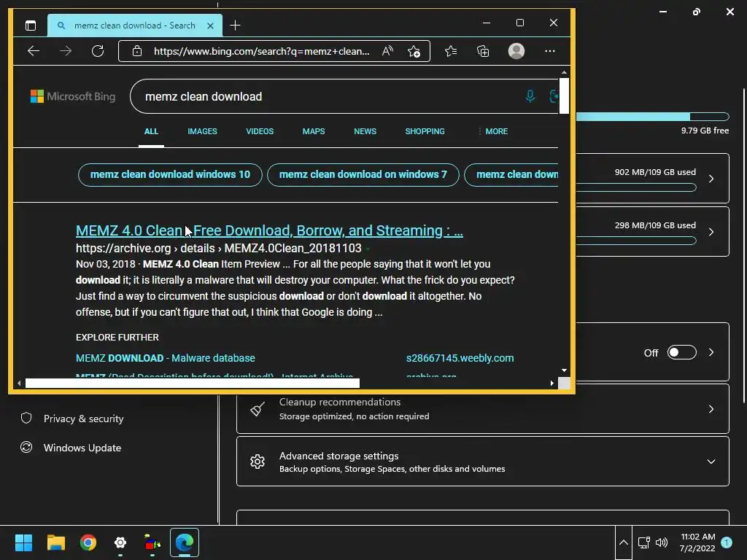Toggle the Off switch in Settings
Screen dimensions: 747x560
tap(682, 352)
